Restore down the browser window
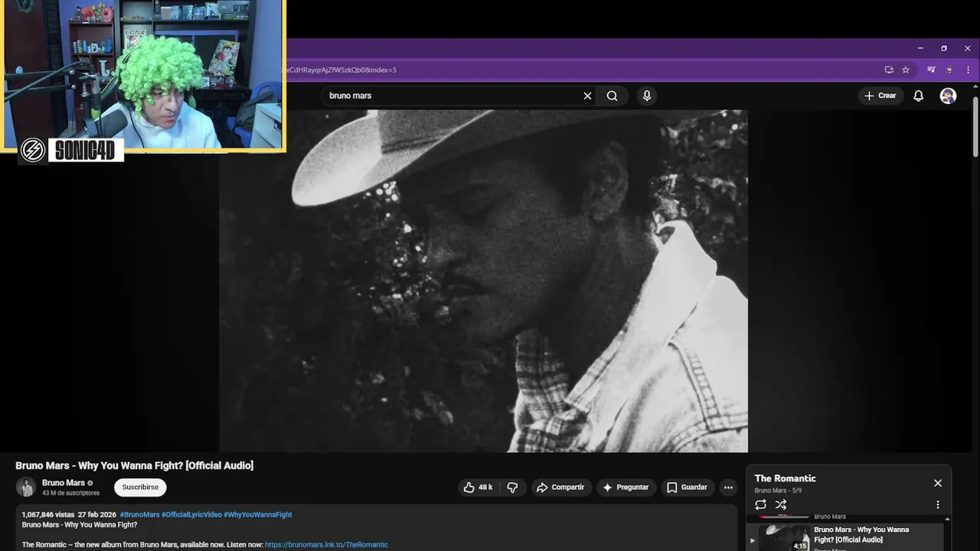 (944, 48)
